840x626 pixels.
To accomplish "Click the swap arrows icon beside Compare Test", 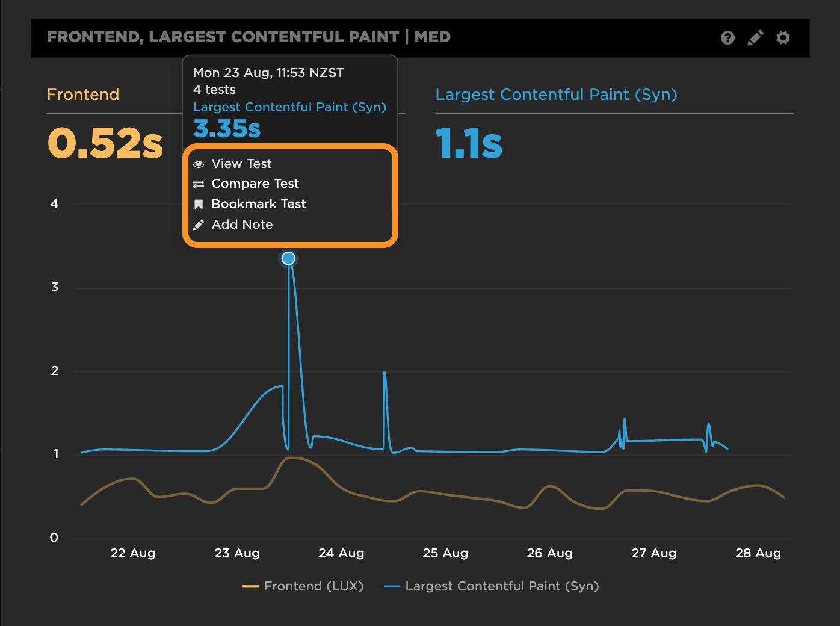I will [199, 184].
